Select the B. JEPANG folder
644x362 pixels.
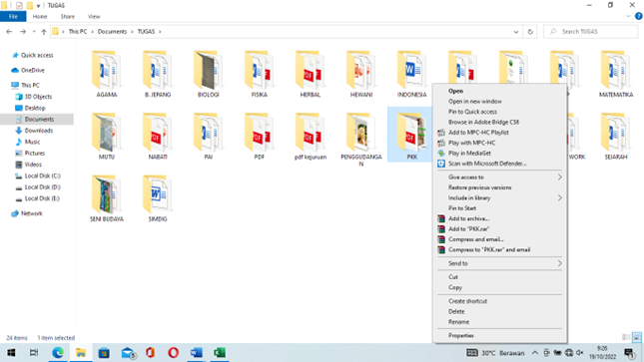click(x=158, y=74)
